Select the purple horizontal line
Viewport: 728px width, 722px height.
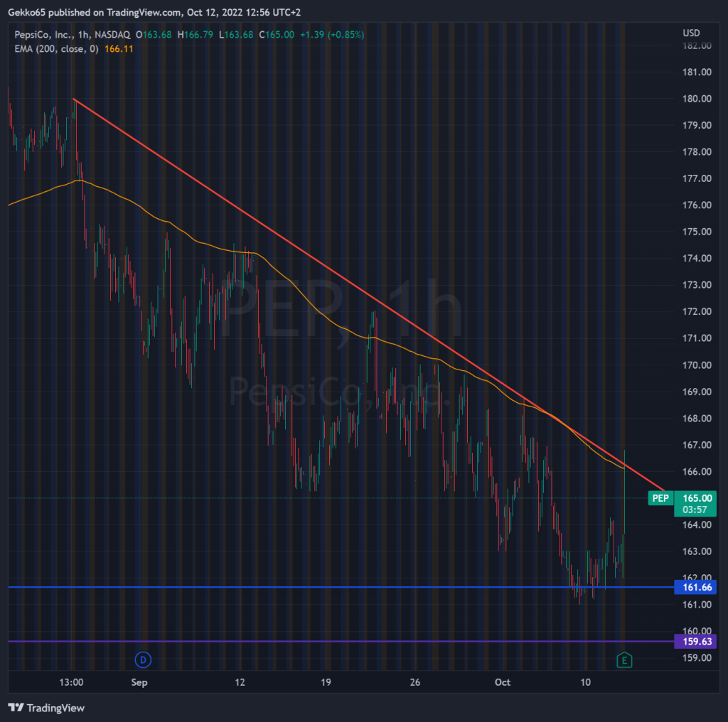click(284, 642)
